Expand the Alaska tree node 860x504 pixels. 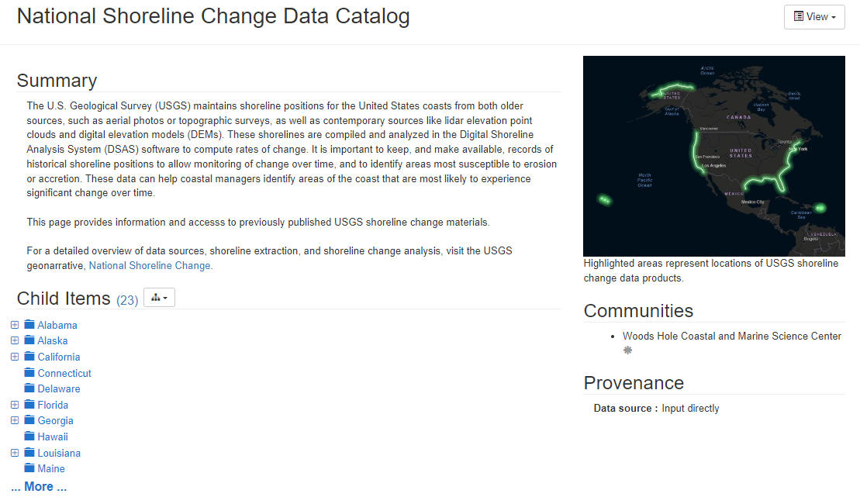pyautogui.click(x=15, y=340)
